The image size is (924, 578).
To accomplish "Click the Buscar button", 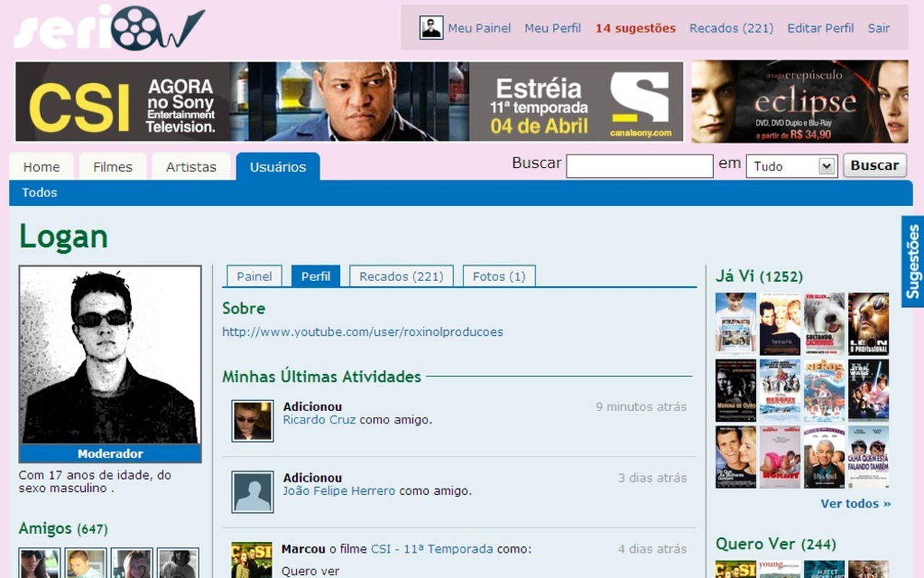I will [875, 165].
